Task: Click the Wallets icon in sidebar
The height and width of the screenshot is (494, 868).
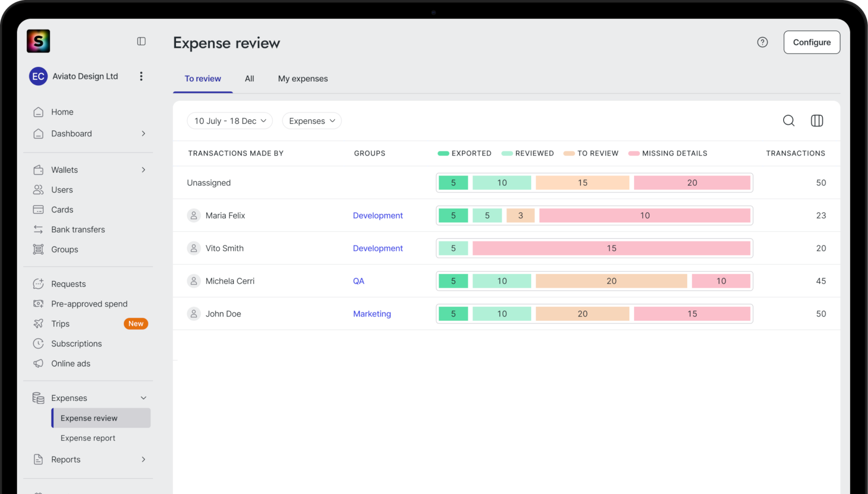Action: pos(38,170)
